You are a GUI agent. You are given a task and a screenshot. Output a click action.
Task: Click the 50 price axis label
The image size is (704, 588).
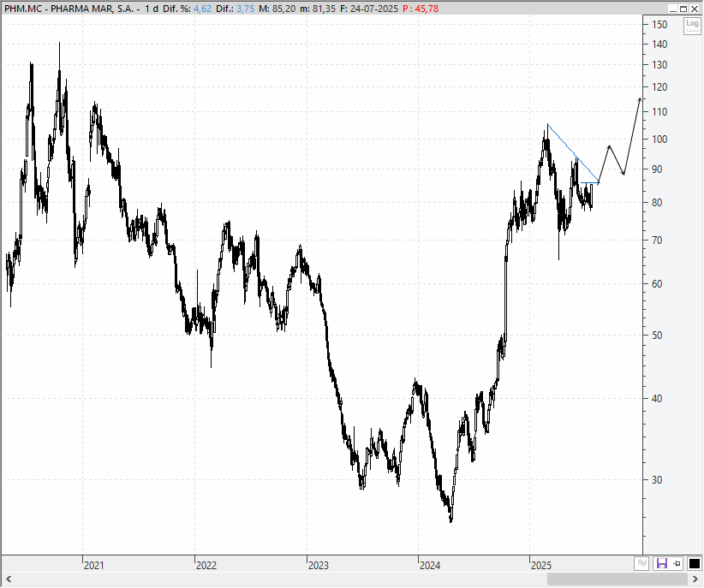click(x=657, y=336)
